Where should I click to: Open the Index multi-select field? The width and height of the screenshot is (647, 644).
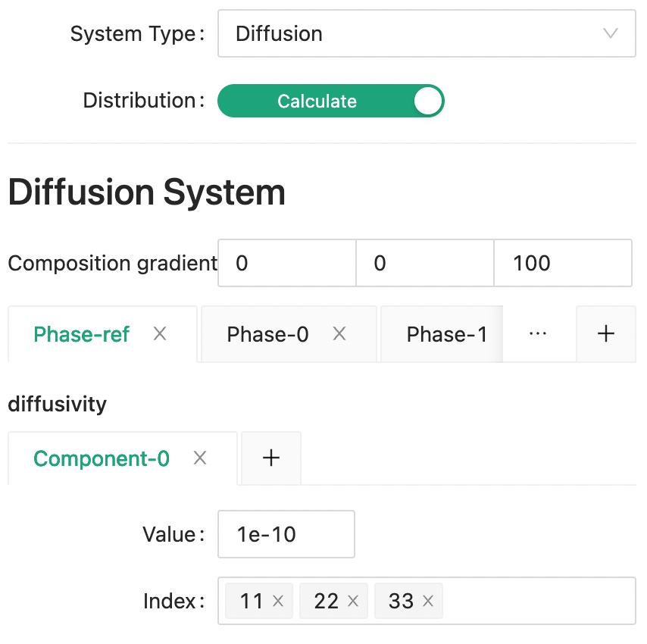pos(538,602)
